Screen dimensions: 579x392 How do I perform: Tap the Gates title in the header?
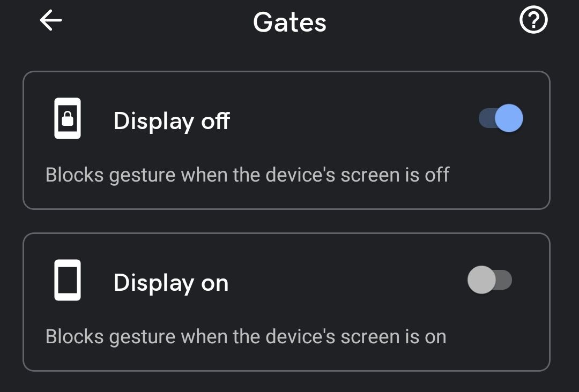point(289,21)
